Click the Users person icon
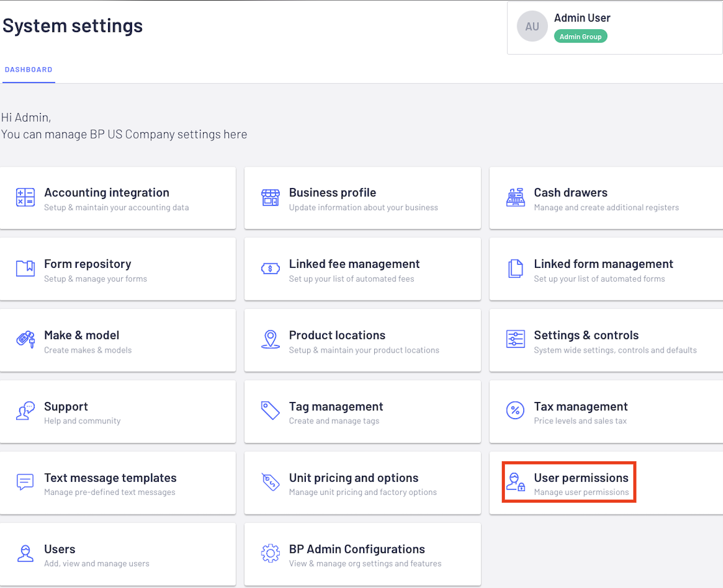Viewport: 723px width, 588px height. [x=25, y=554]
